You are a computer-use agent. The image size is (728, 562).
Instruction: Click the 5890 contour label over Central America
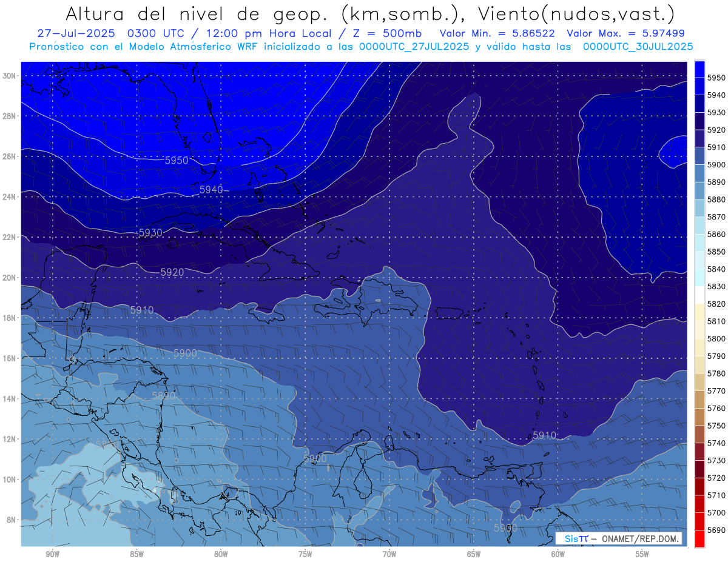pyautogui.click(x=163, y=396)
